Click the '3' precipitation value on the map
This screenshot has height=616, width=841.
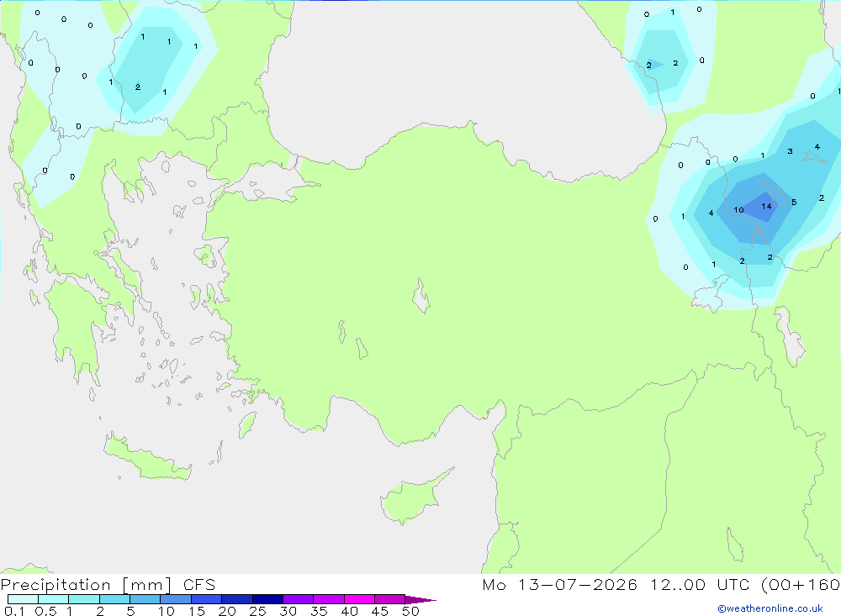[x=790, y=151]
